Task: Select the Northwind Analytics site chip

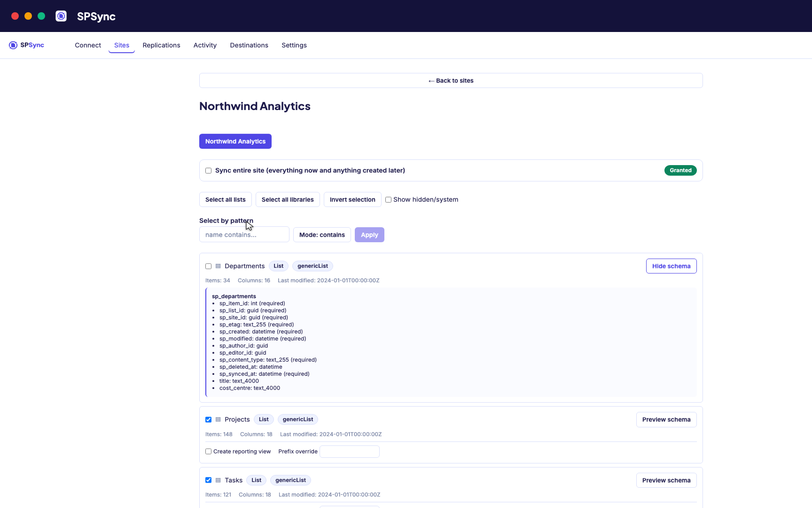Action: point(235,141)
